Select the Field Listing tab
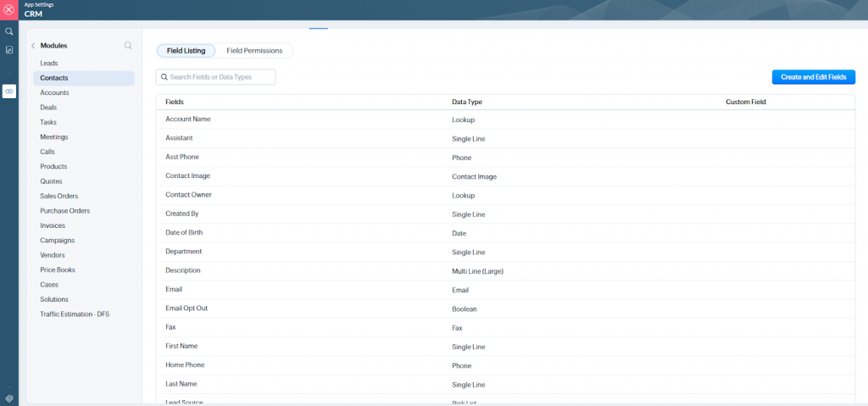868x406 pixels. tap(186, 51)
